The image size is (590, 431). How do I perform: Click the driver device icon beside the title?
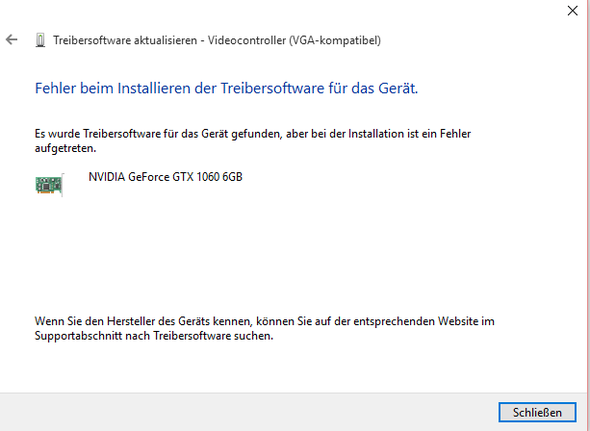(x=40, y=40)
